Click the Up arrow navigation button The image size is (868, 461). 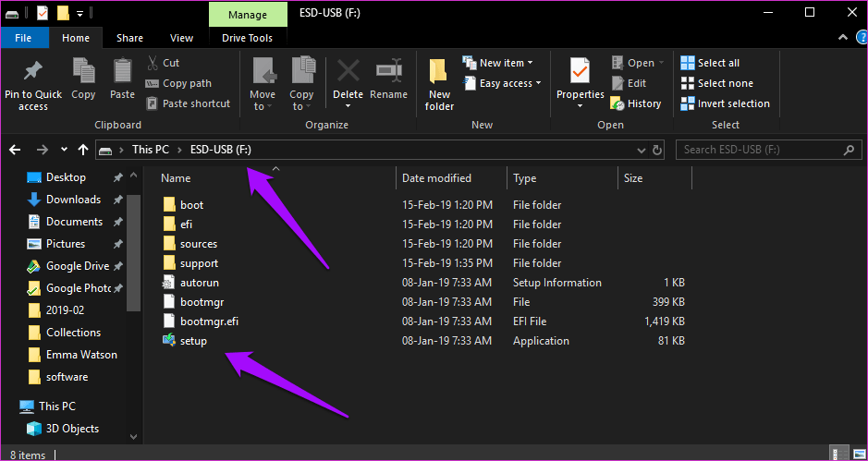(x=83, y=150)
